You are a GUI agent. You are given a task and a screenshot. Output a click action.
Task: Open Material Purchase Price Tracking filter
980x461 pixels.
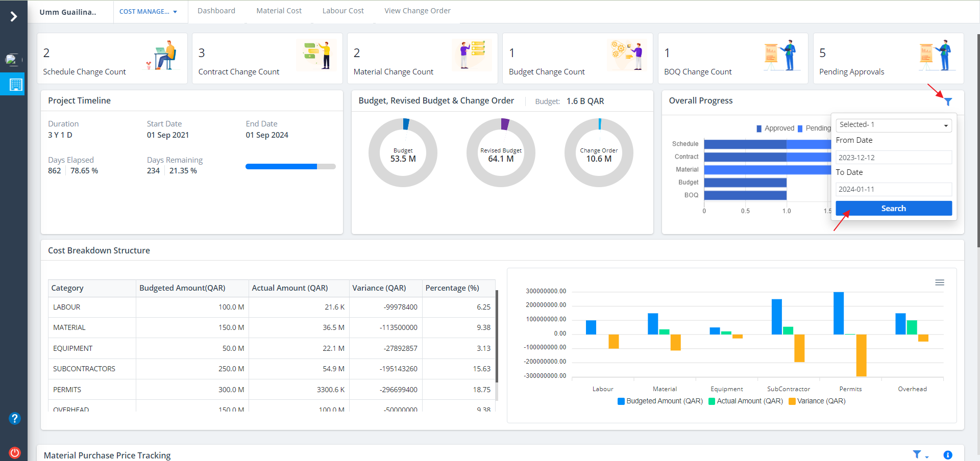[917, 454]
